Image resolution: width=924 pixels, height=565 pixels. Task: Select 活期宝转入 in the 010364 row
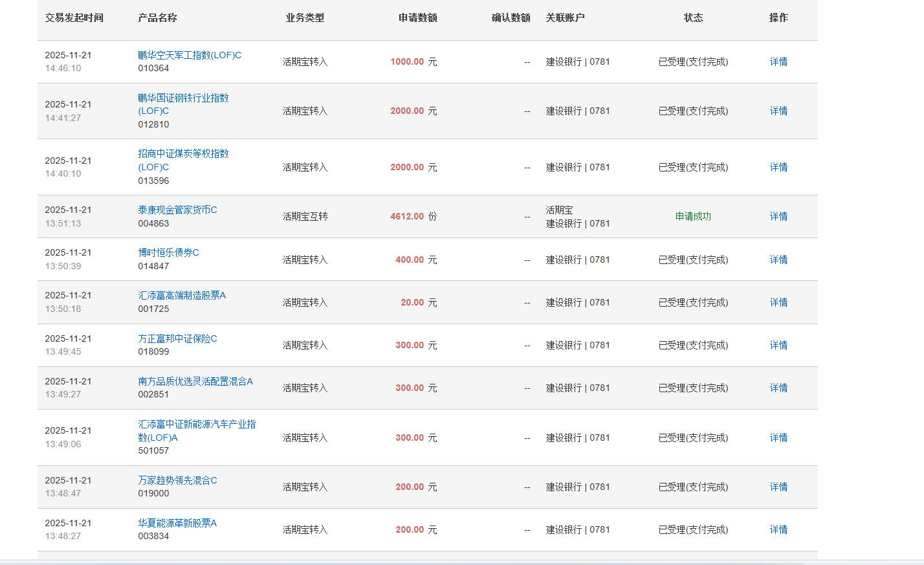pos(305,61)
